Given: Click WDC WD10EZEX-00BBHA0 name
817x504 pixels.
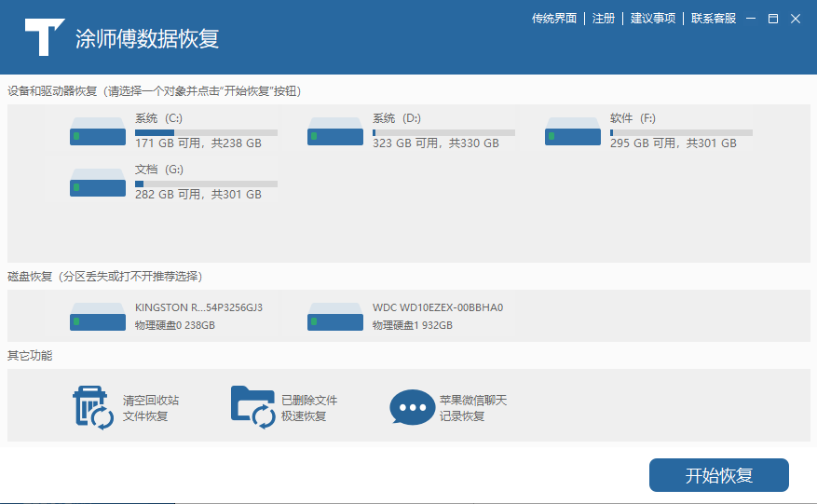Looking at the screenshot, I should tap(438, 307).
